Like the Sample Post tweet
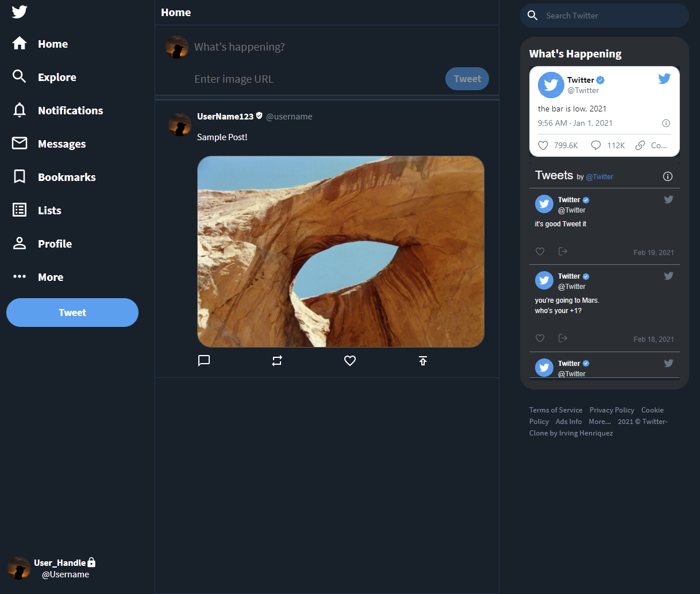Image resolution: width=700 pixels, height=594 pixels. tap(350, 361)
